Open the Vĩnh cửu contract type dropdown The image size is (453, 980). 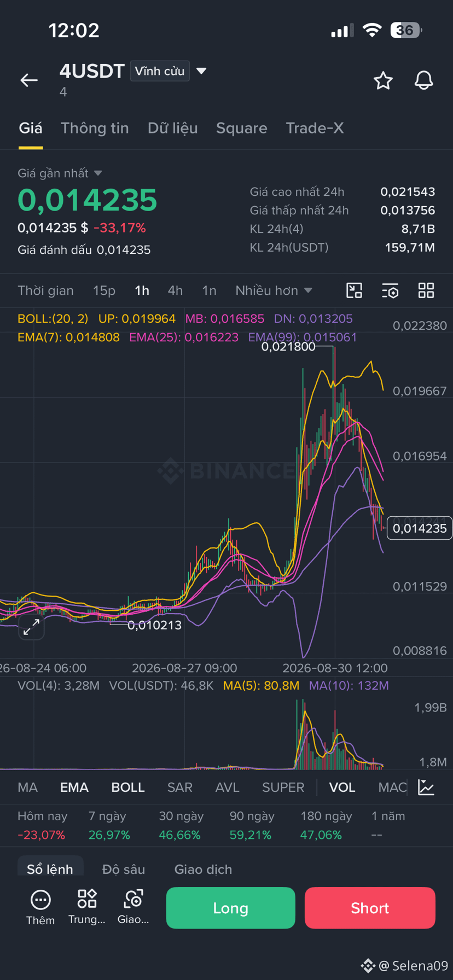[x=160, y=71]
